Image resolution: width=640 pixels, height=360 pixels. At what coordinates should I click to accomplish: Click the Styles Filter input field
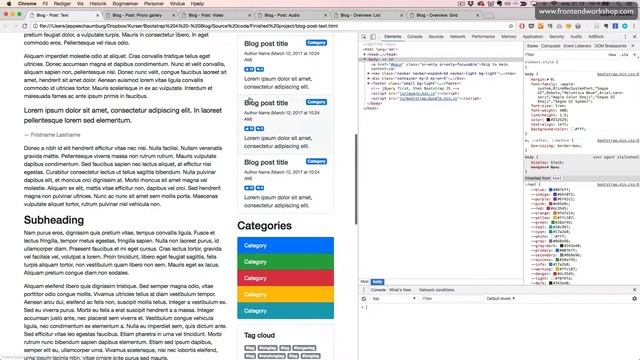tap(565, 54)
